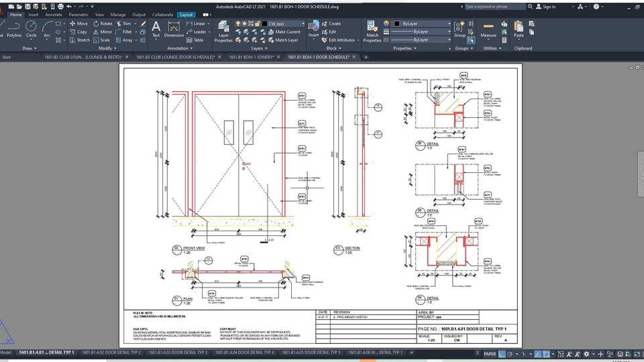644x362 pixels.
Task: Toggle polar tracking in status bar
Action: [x=510, y=354]
